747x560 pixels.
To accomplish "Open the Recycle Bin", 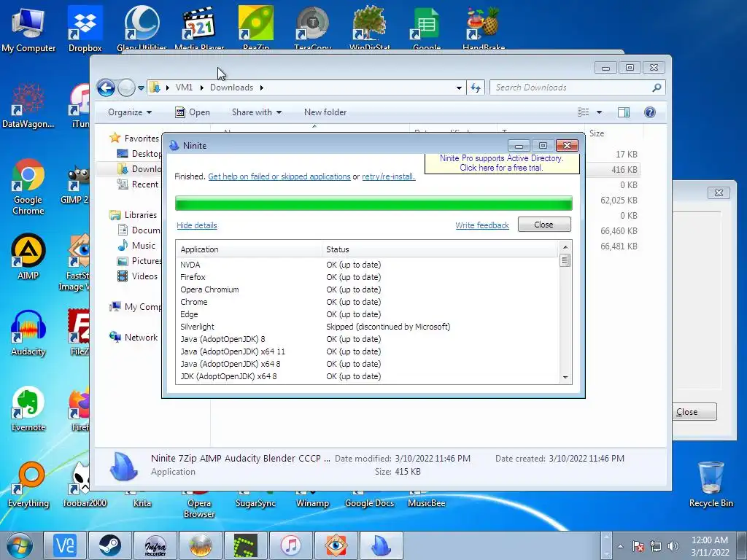I will [x=711, y=485].
